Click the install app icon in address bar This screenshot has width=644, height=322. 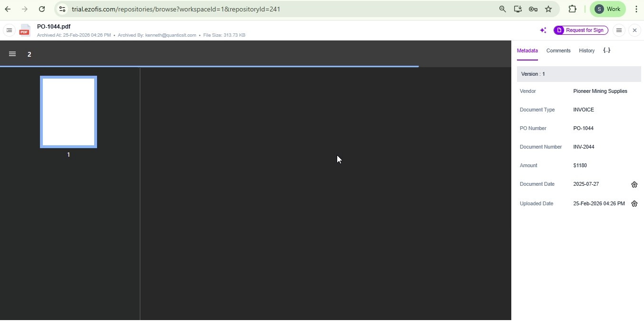518,9
